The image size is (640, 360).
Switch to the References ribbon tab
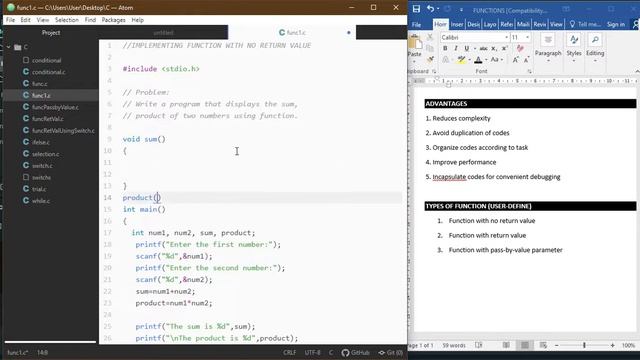pyautogui.click(x=507, y=24)
